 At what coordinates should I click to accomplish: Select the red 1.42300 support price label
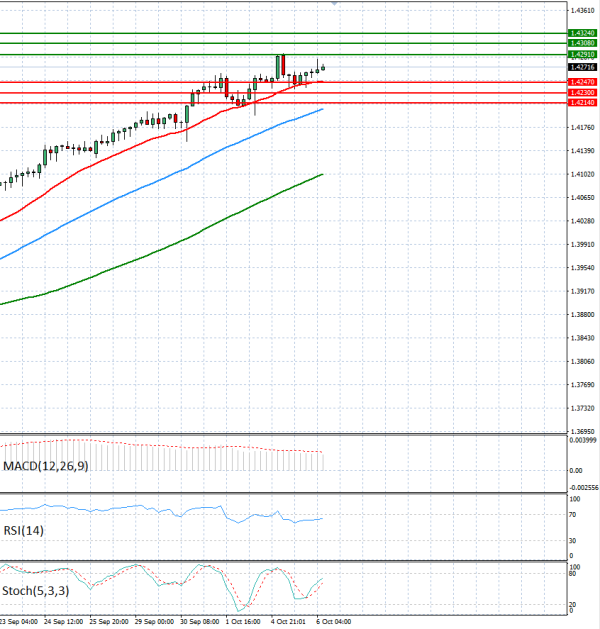click(x=582, y=93)
